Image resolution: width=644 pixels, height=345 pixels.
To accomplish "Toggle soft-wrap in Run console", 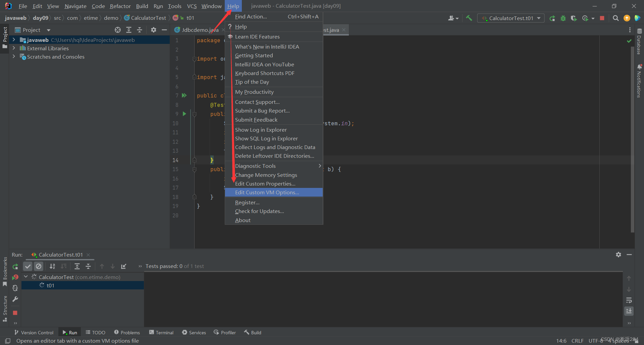I will pos(629,300).
